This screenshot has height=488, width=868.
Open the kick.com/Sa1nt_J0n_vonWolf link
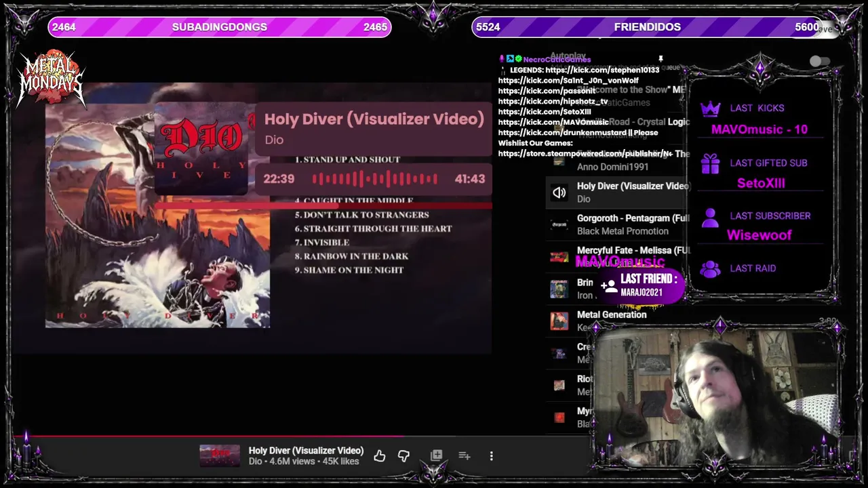coord(568,80)
